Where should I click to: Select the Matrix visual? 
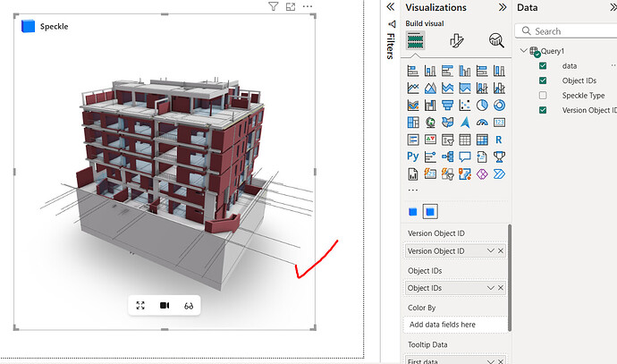coord(482,140)
